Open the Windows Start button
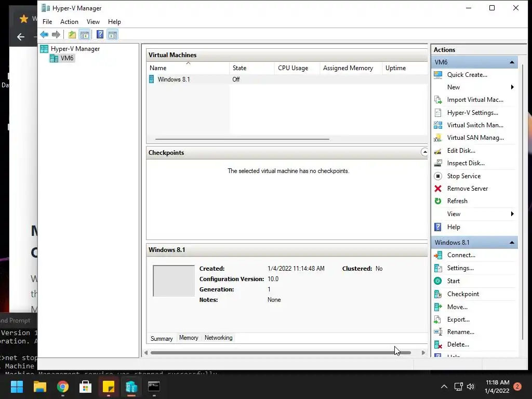Image resolution: width=532 pixels, height=399 pixels. click(17, 387)
